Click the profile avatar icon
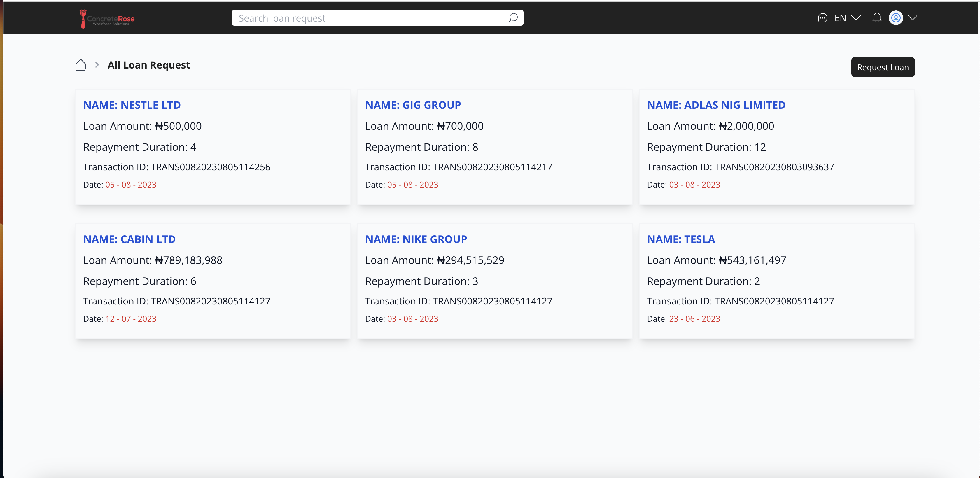 pos(896,17)
